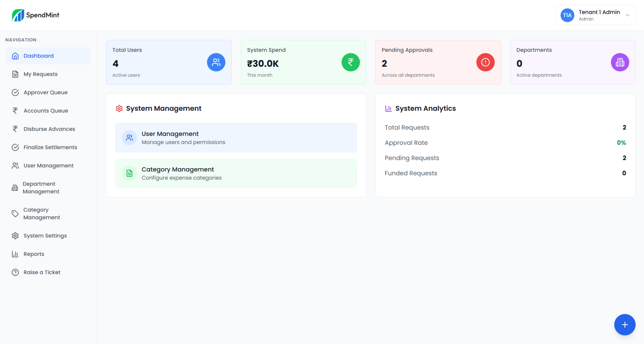Click the red Pending Approvals alert icon
This screenshot has height=344, width=644.
485,62
